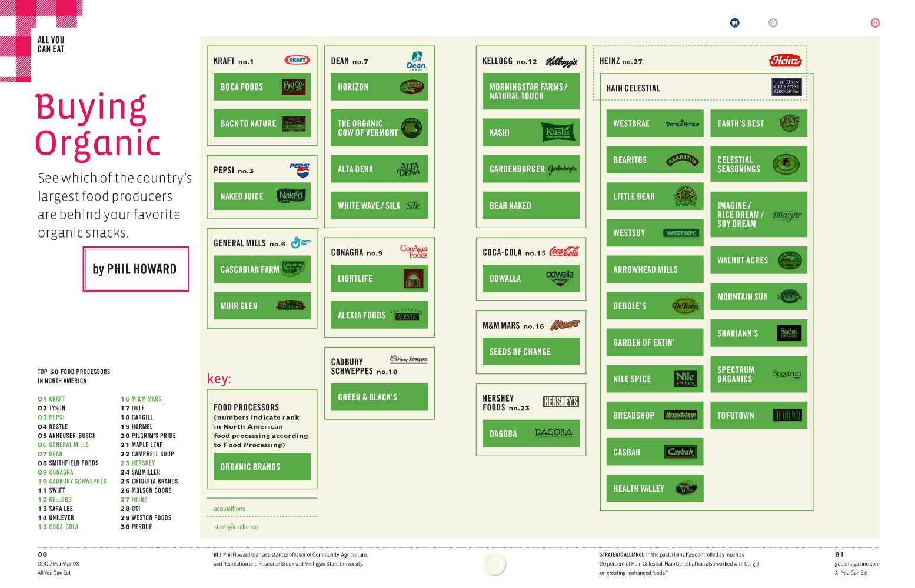Open the goodmagazine.com link
915x588 pixels.
click(857, 564)
